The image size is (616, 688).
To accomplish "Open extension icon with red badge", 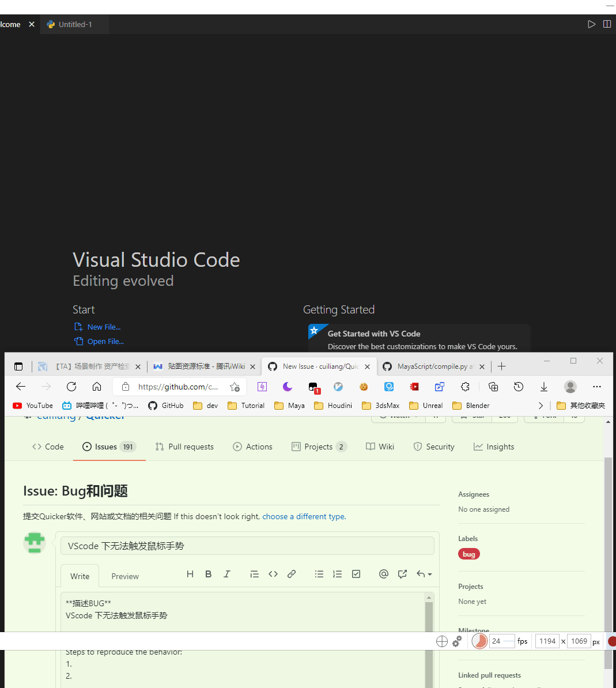I will (313, 387).
